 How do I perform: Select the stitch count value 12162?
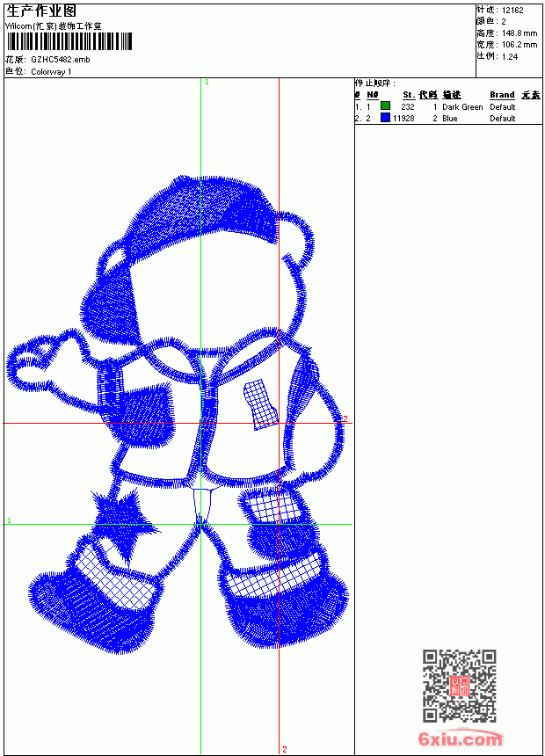[512, 11]
